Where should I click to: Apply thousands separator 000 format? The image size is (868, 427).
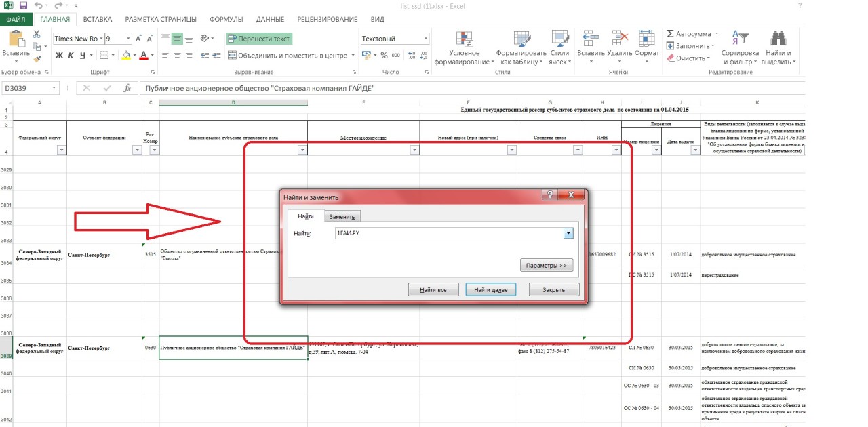point(396,56)
